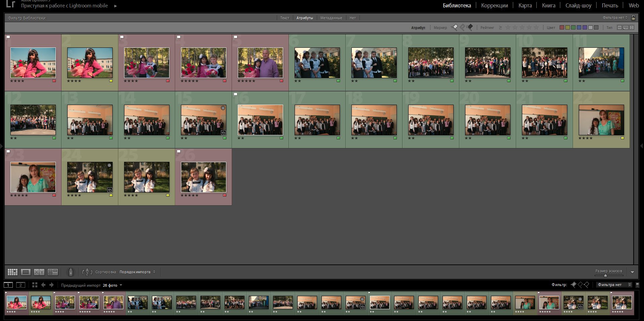Click the stack badge on photo 15
This screenshot has width=644, height=321.
click(223, 133)
